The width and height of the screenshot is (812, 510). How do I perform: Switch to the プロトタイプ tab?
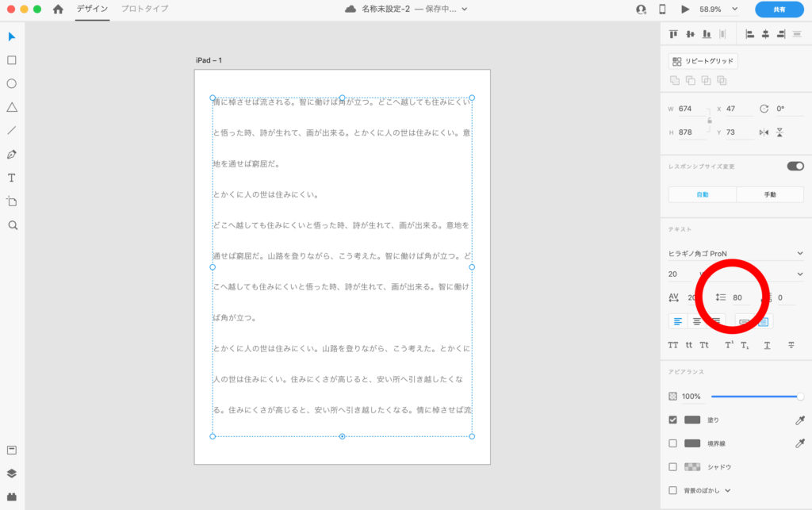144,9
